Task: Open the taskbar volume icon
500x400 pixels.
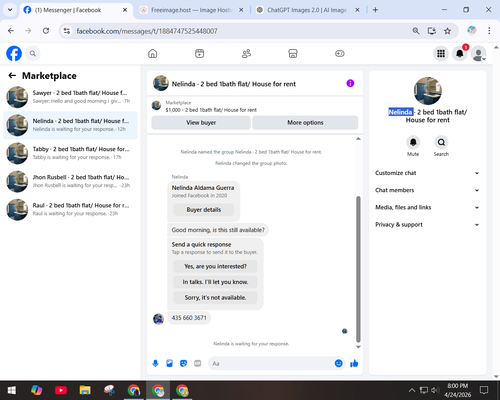Action: point(435,390)
